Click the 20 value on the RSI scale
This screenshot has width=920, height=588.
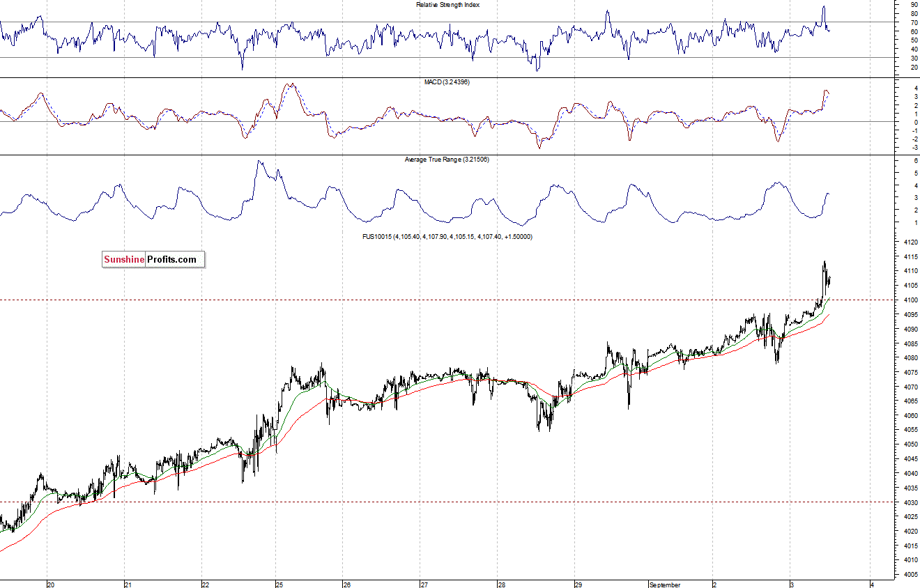914,68
